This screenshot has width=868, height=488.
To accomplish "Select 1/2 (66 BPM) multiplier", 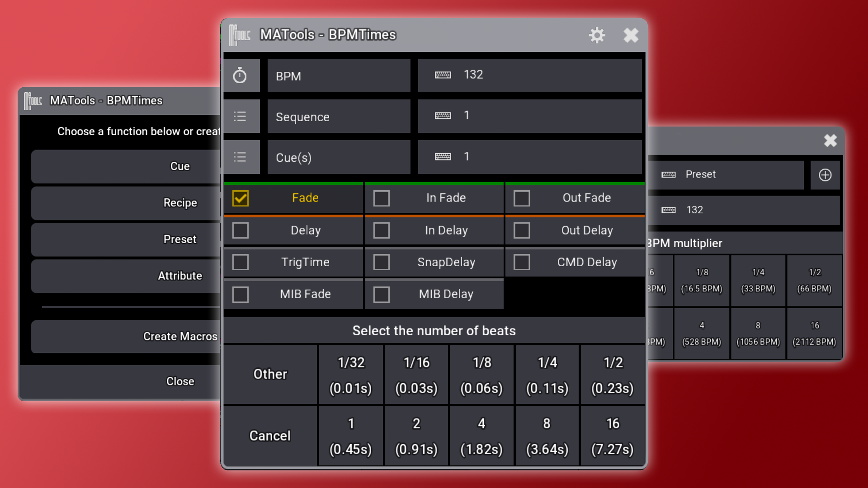I will [x=814, y=281].
